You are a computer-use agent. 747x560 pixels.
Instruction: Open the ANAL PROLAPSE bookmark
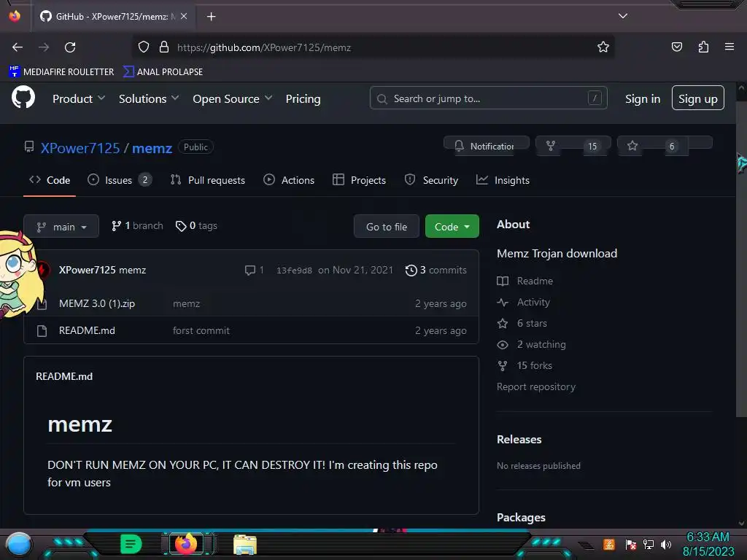[x=163, y=71]
